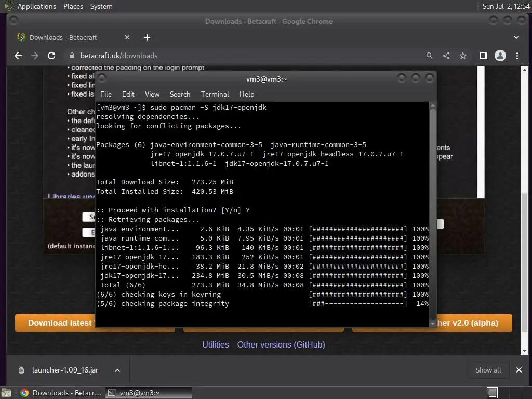Bookmark this page with star icon
Viewport: 532px width, 399px height.
(x=463, y=56)
